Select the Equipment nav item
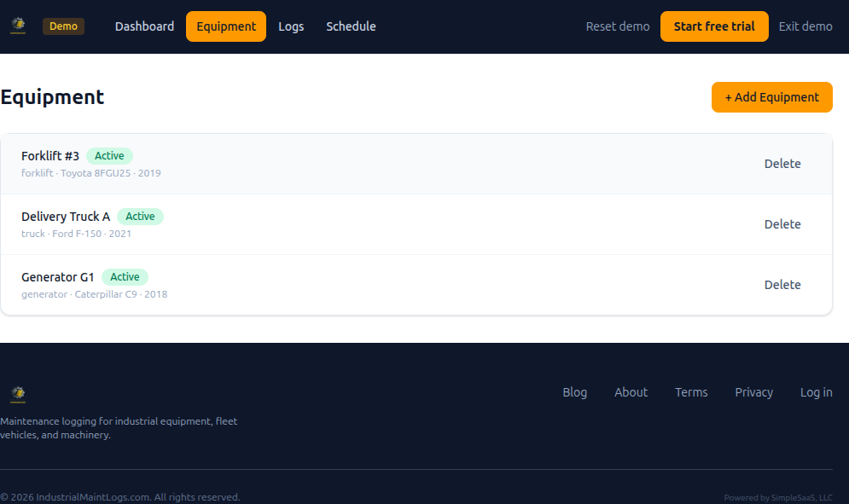The image size is (849, 504). pos(225,26)
